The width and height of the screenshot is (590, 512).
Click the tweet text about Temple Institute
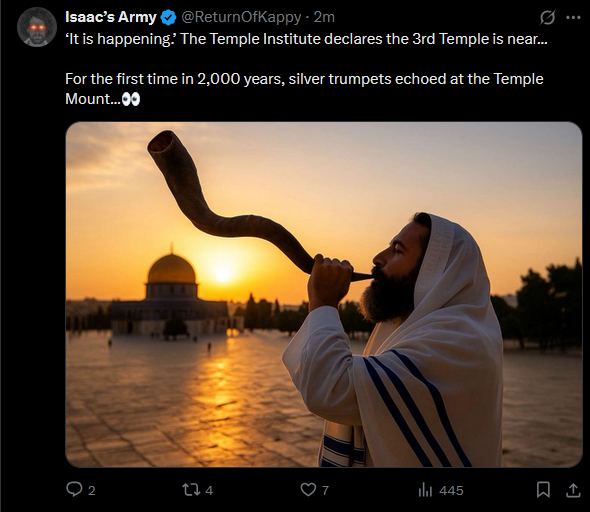coord(306,39)
